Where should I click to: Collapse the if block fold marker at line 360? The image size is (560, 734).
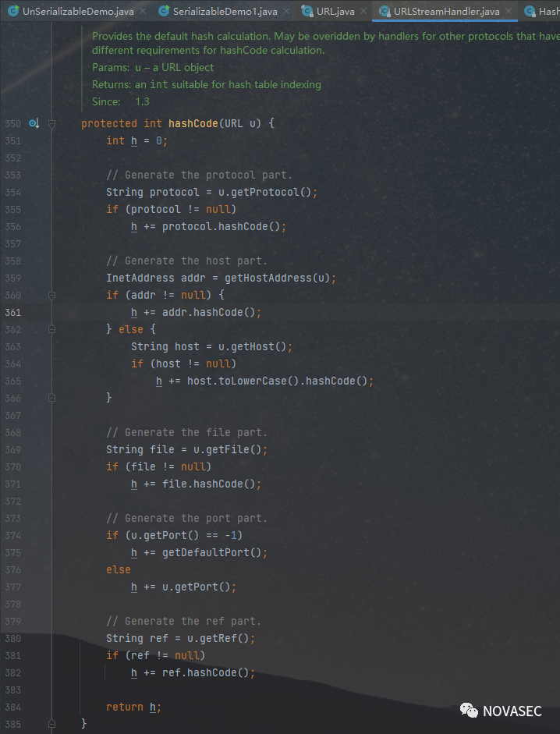tap(52, 296)
